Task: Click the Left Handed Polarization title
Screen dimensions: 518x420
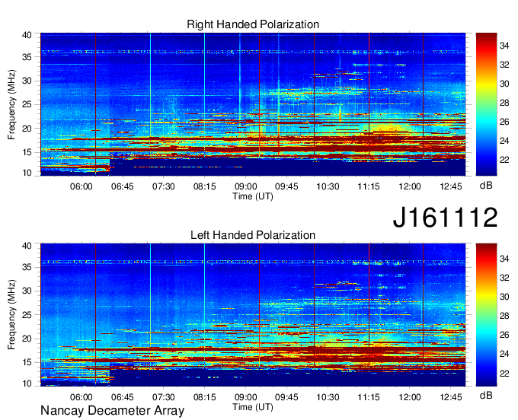Action: (253, 235)
